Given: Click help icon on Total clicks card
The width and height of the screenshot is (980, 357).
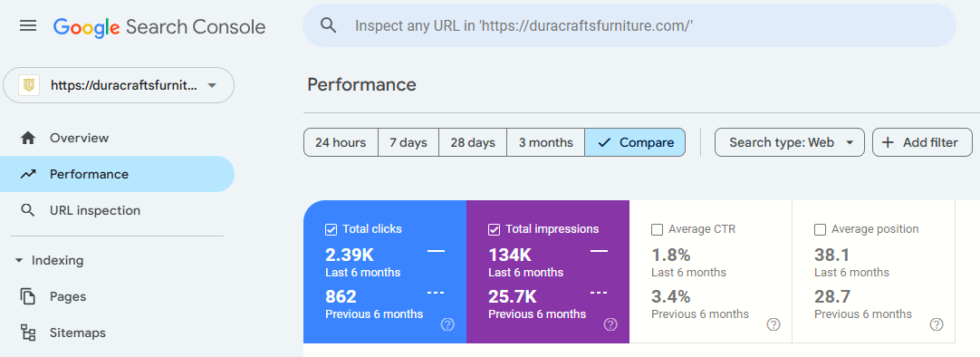Looking at the screenshot, I should (x=447, y=323).
